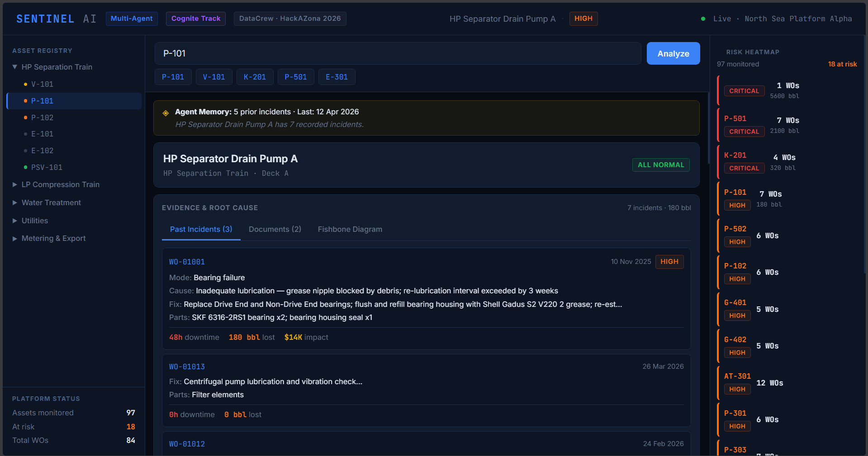Choose the V-101 quick chip under search
This screenshot has height=456, width=868.
[x=214, y=77]
